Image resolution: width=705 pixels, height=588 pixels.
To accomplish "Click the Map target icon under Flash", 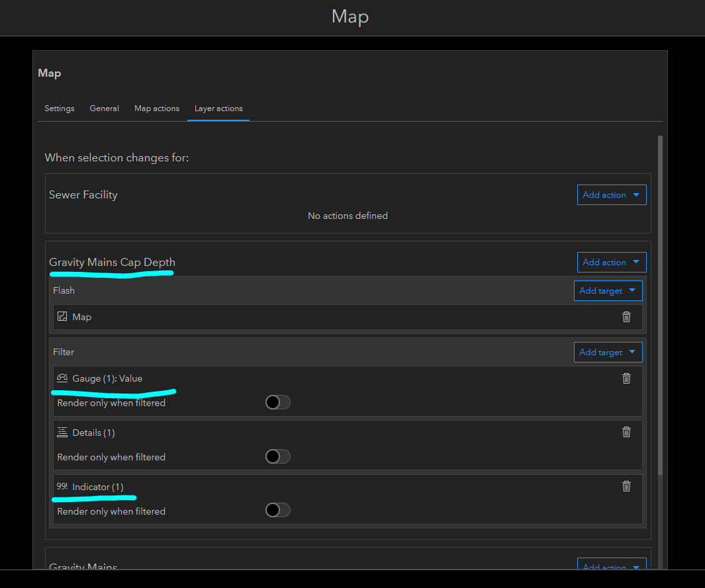I will click(x=62, y=316).
